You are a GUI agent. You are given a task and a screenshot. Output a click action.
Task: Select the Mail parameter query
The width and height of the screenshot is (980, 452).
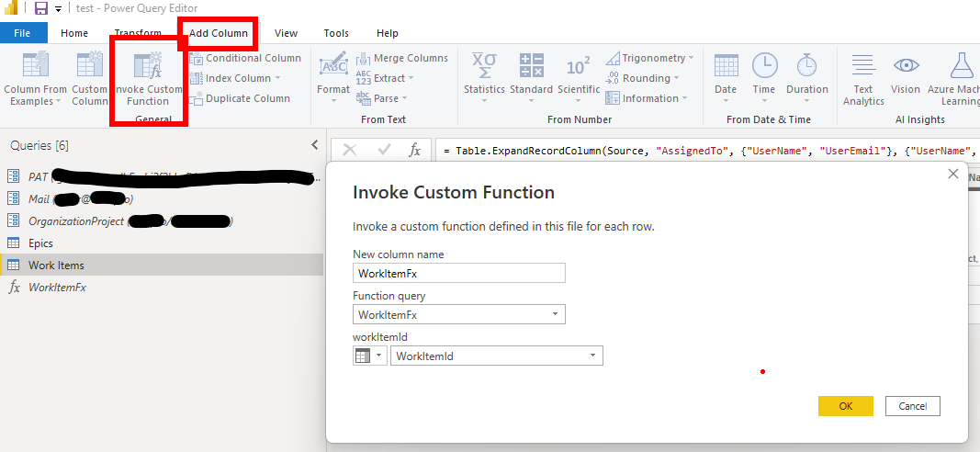pyautogui.click(x=162, y=198)
